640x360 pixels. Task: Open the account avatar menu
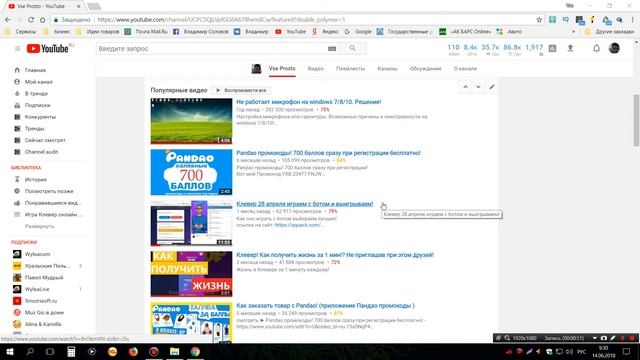coord(614,48)
